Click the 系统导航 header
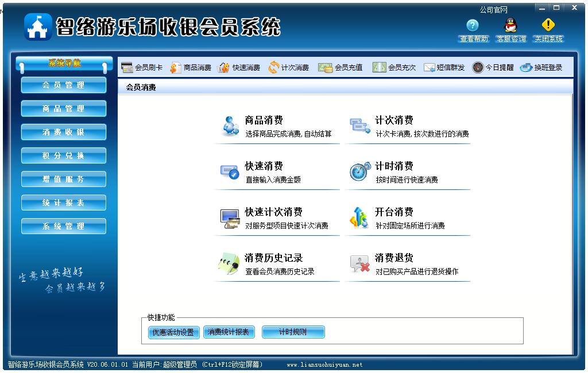The image size is (588, 373). (64, 63)
